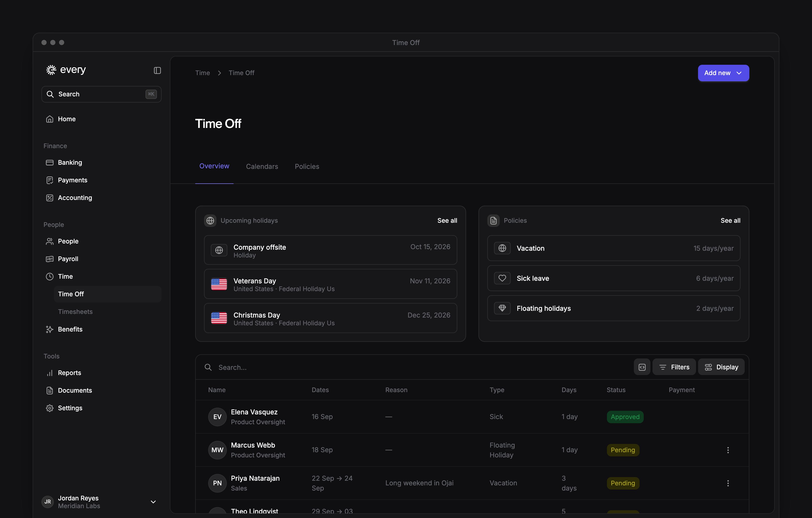
Task: Open Settings page
Action: click(101, 408)
